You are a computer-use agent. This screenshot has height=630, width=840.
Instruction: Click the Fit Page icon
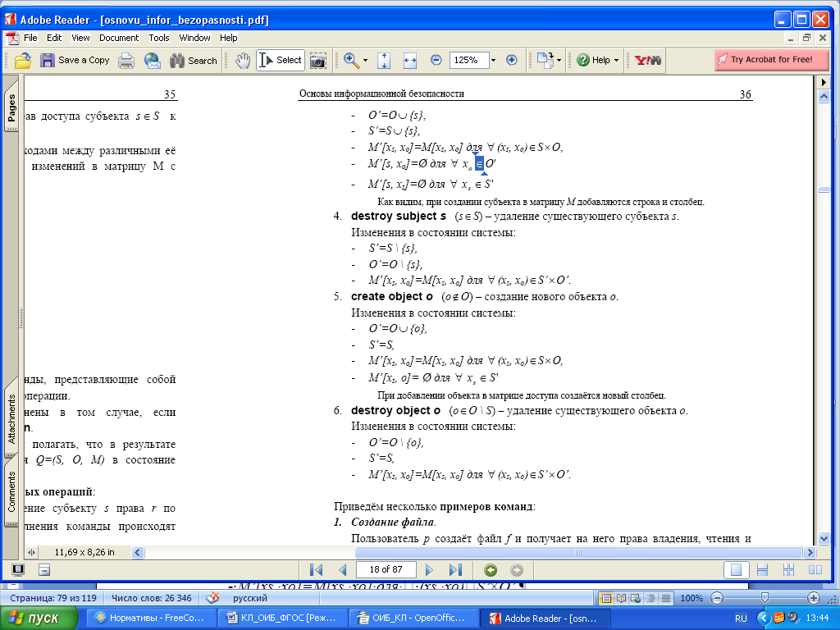[x=384, y=61]
